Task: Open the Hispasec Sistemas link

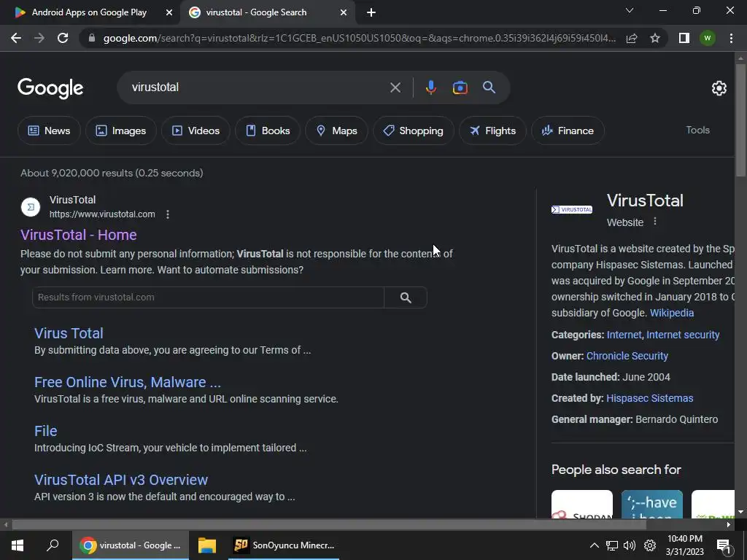Action: point(650,398)
